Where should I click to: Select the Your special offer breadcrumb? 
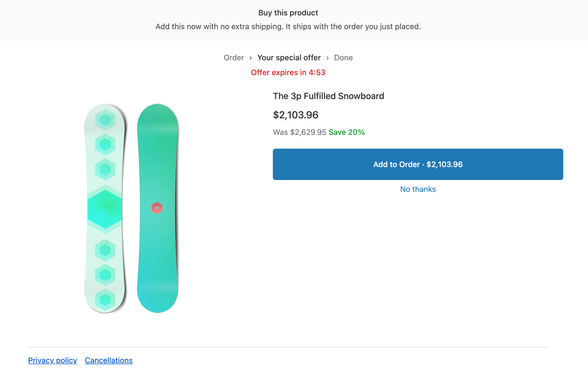[289, 58]
